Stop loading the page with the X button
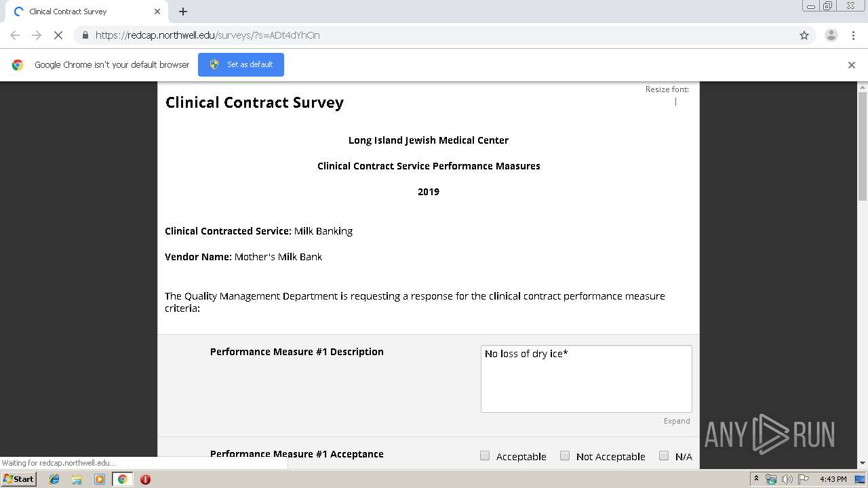Screen dimensions: 868x488 [x=58, y=35]
